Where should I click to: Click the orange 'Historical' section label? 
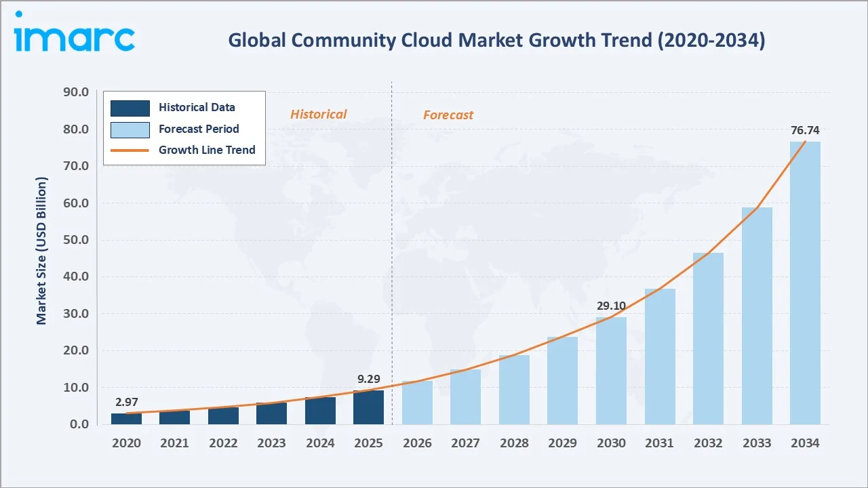tap(319, 115)
